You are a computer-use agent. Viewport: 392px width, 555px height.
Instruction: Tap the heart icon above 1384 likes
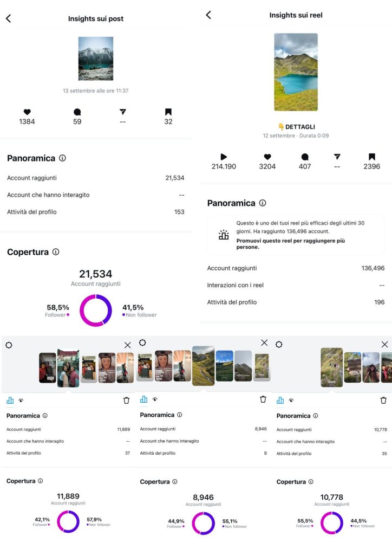[27, 112]
